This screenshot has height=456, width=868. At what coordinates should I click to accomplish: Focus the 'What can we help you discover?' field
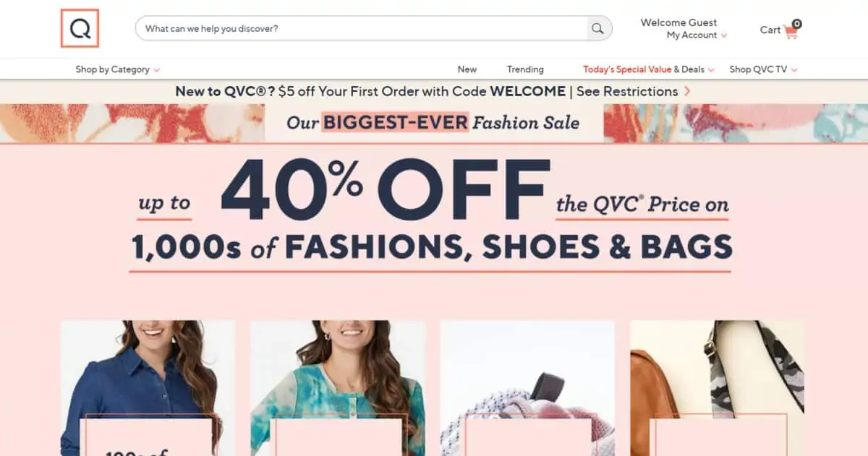click(362, 28)
